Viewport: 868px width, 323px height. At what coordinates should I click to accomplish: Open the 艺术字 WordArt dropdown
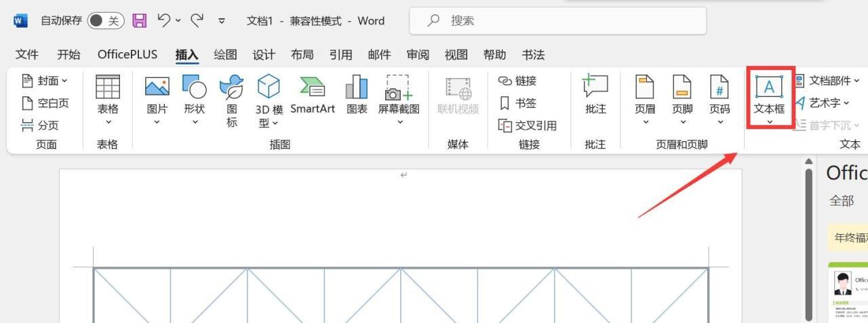(822, 103)
